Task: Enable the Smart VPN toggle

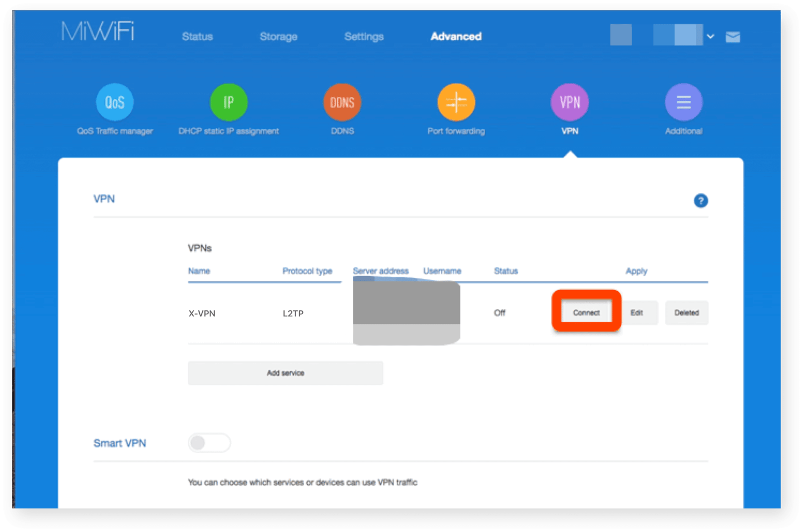Action: [209, 443]
